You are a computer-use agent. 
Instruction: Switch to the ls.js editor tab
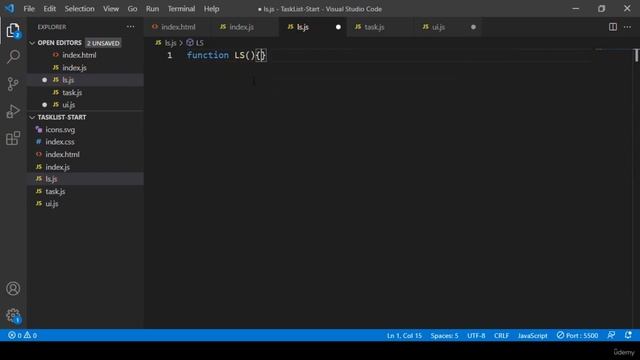(x=313, y=27)
